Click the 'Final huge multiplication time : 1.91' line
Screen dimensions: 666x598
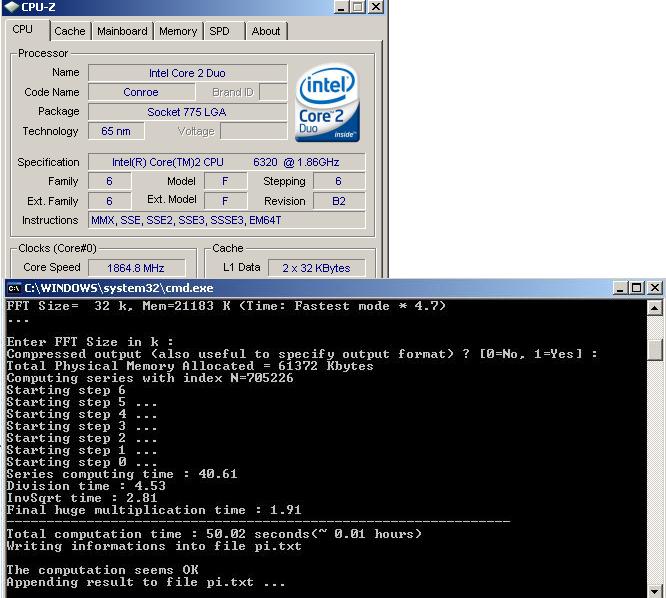(x=154, y=510)
